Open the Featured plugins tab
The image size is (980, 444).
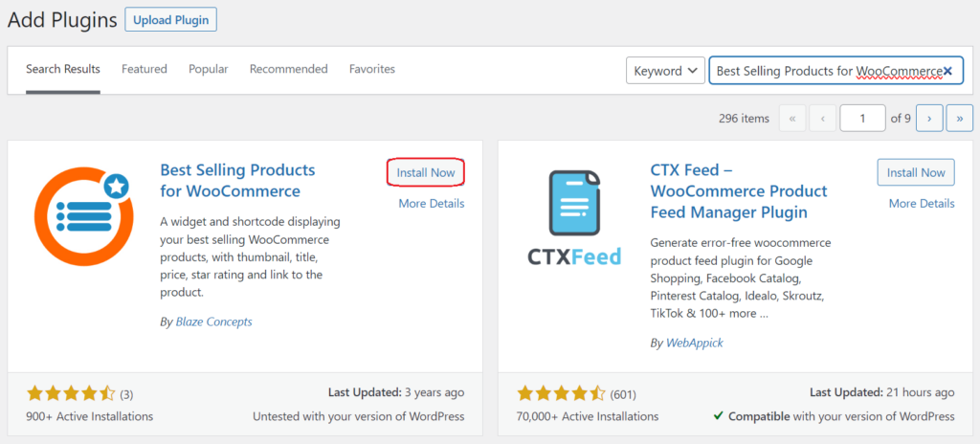[145, 69]
